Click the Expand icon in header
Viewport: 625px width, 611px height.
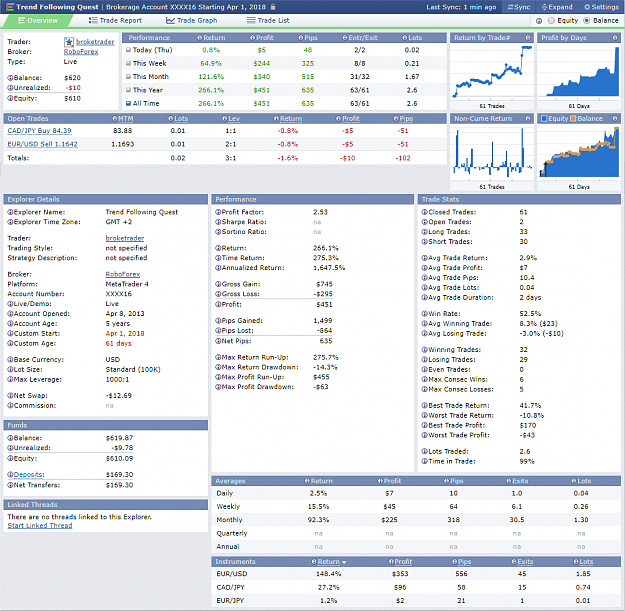pos(544,7)
